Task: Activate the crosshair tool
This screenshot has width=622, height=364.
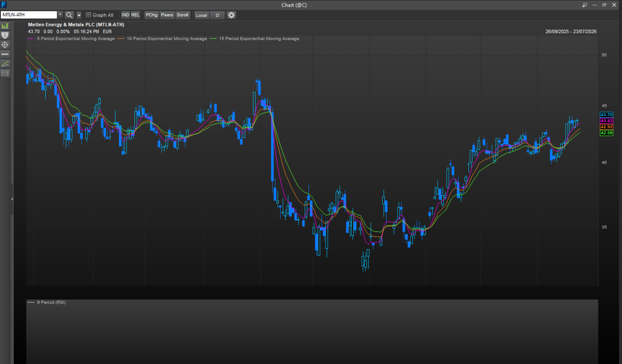Action: (x=5, y=45)
